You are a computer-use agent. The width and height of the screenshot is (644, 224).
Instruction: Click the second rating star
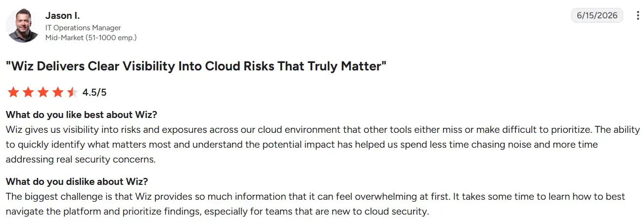pos(28,92)
